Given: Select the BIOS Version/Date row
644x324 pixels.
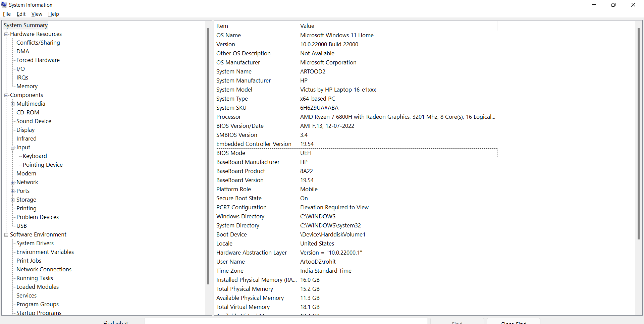Looking at the screenshot, I should (x=356, y=126).
